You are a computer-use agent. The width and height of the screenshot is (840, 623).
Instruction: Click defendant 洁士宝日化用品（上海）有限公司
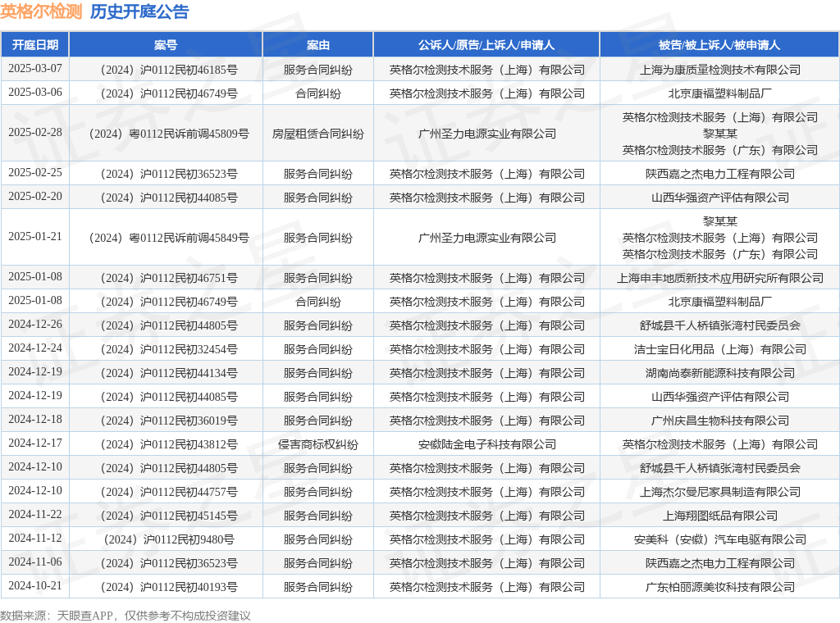pos(720,349)
